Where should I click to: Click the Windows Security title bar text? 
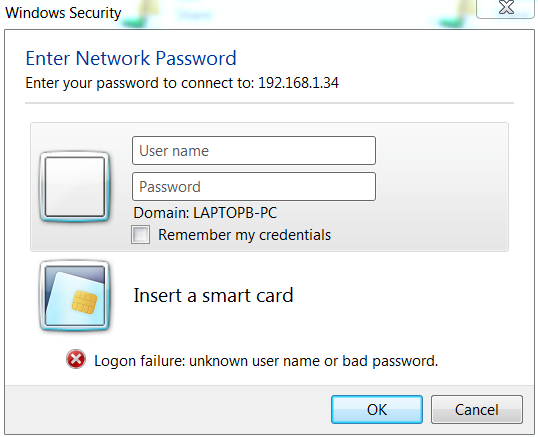click(63, 13)
